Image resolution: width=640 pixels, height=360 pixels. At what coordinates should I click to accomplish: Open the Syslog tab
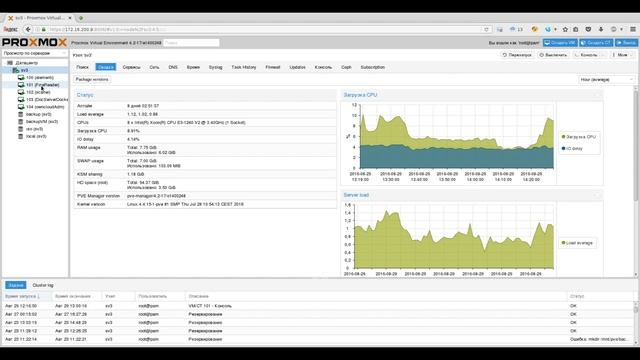point(216,67)
